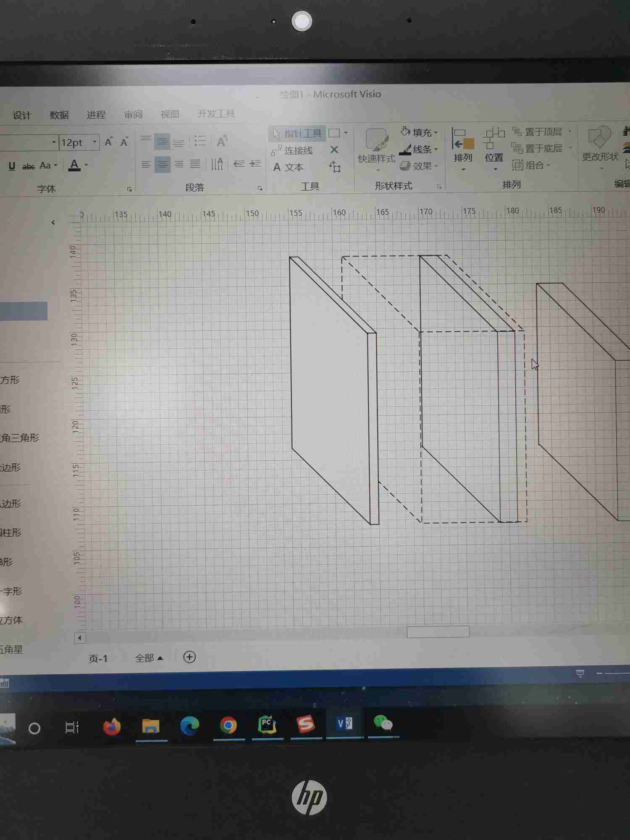Add a new page with plus button

click(190, 657)
